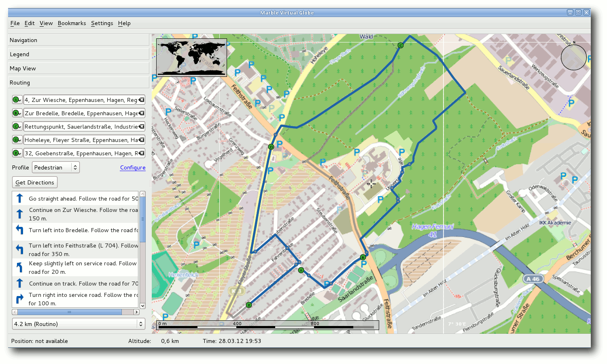Select 'Go straight ahead' direction step

point(76,199)
